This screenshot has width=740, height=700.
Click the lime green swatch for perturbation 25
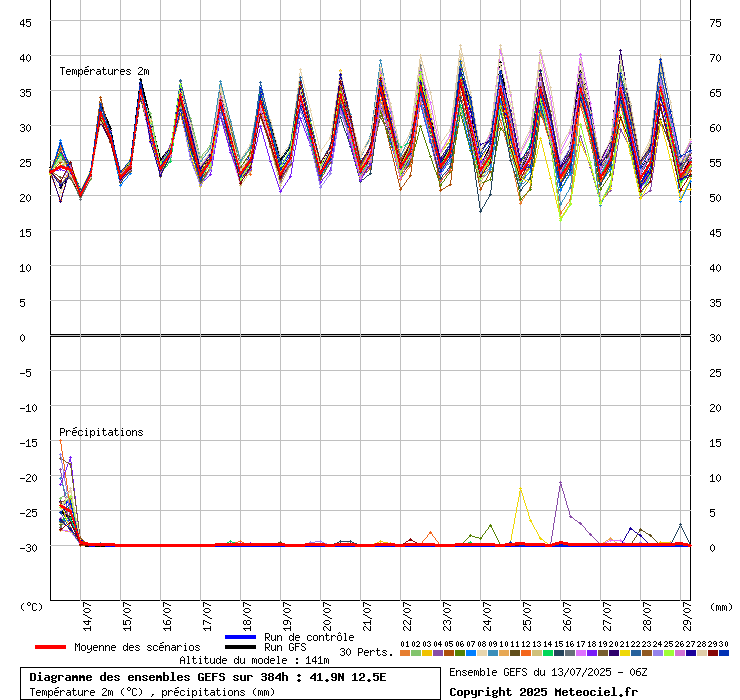click(668, 653)
